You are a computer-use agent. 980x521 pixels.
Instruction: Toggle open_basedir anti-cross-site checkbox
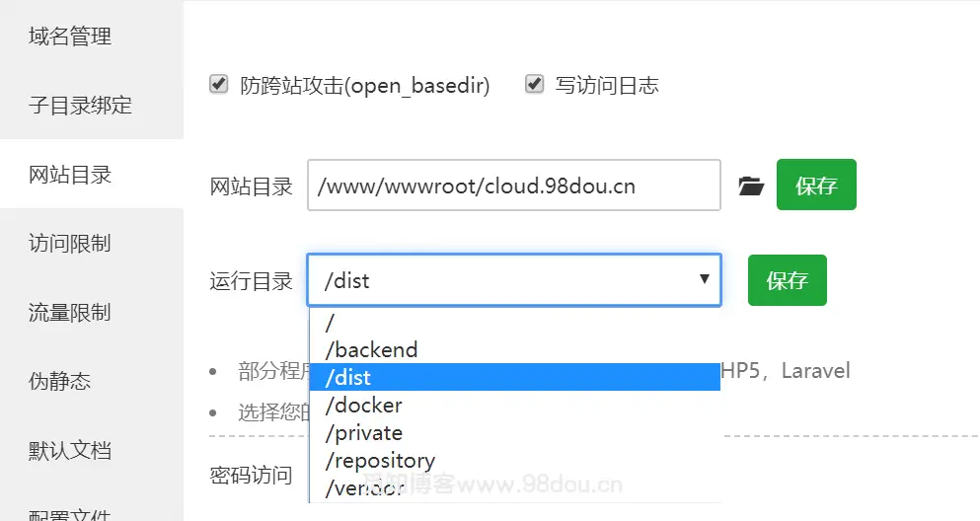point(219,85)
